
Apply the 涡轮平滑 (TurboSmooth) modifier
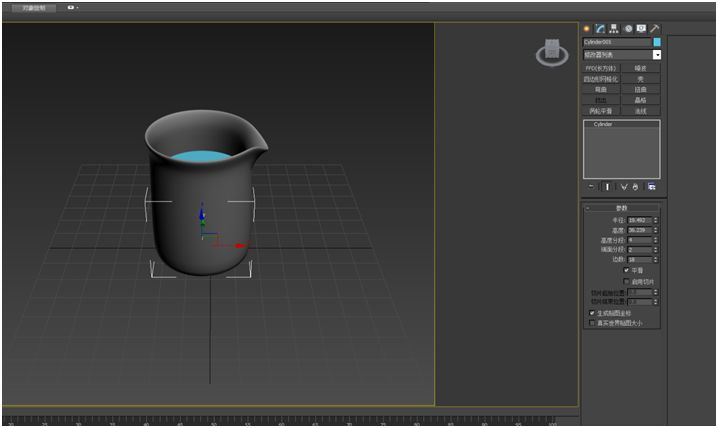pos(601,111)
